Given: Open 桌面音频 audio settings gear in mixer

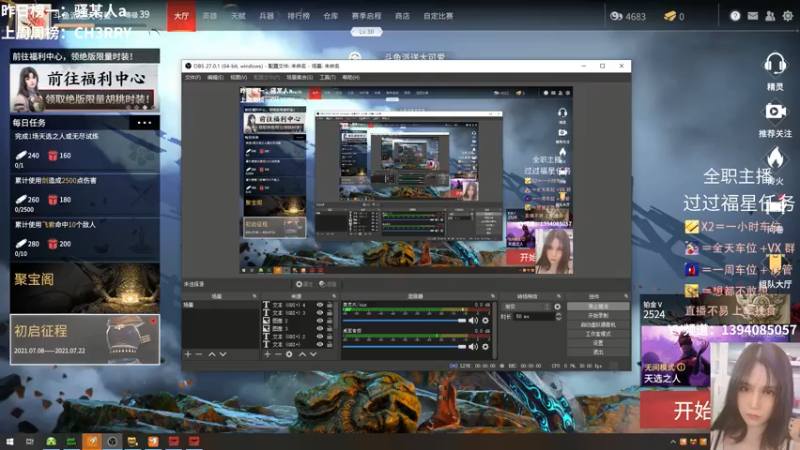Looking at the screenshot, I should point(485,347).
